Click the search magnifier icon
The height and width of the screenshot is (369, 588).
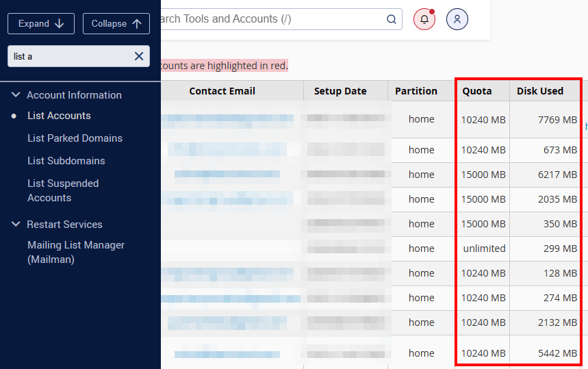[x=391, y=19]
